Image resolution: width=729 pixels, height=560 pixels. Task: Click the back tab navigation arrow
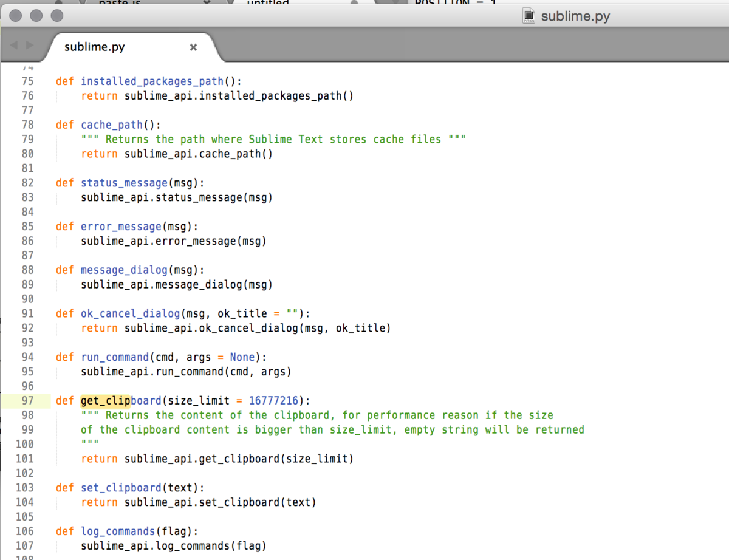point(14,45)
